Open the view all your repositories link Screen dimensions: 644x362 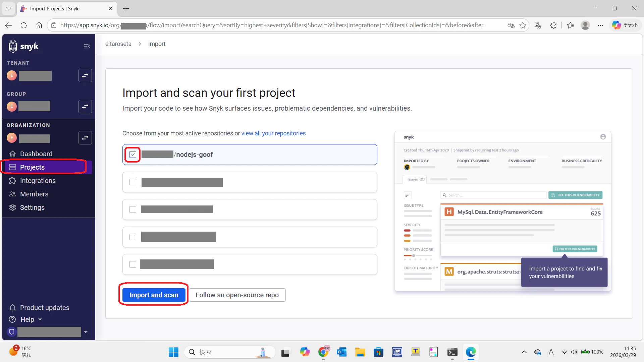[273, 133]
